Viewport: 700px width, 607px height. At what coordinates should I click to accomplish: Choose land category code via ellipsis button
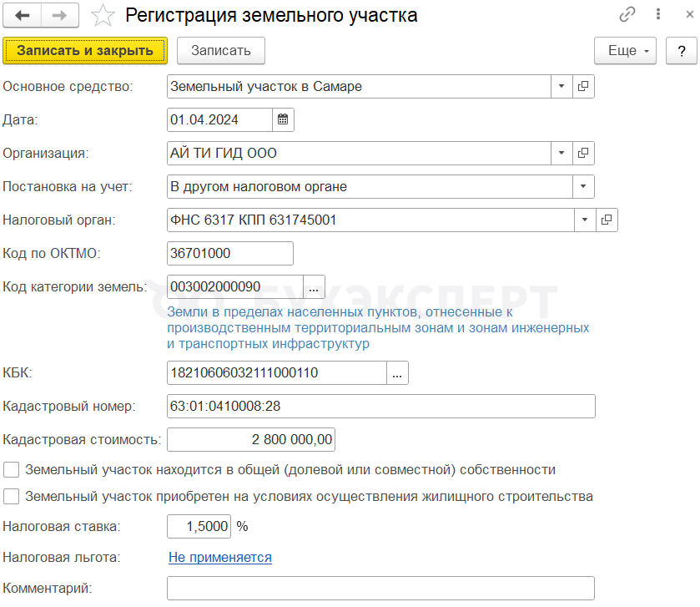314,287
